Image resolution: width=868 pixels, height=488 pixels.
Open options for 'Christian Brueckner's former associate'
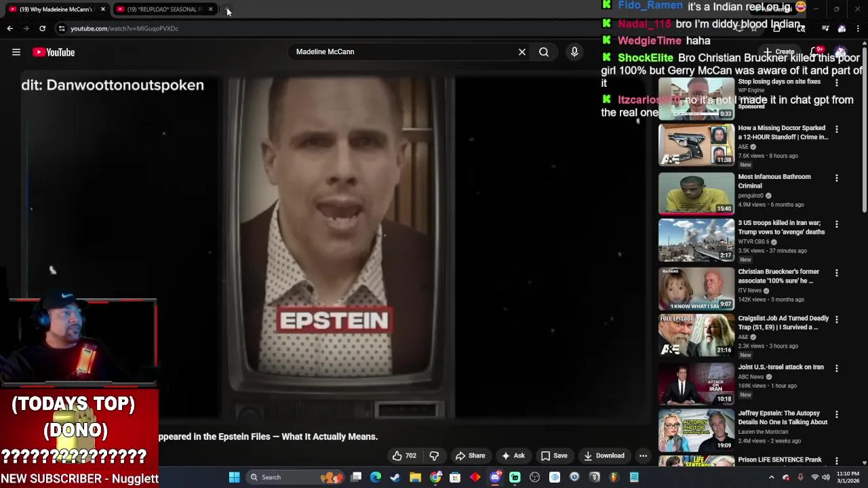[837, 272]
